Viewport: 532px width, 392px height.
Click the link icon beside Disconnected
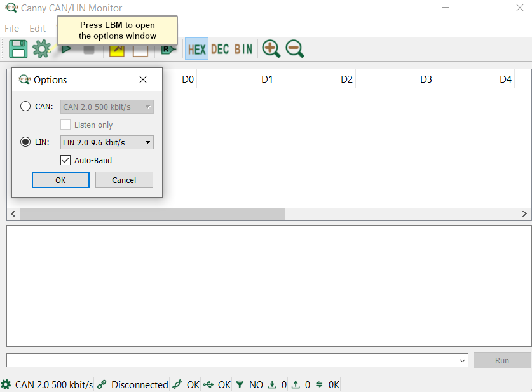(102, 384)
